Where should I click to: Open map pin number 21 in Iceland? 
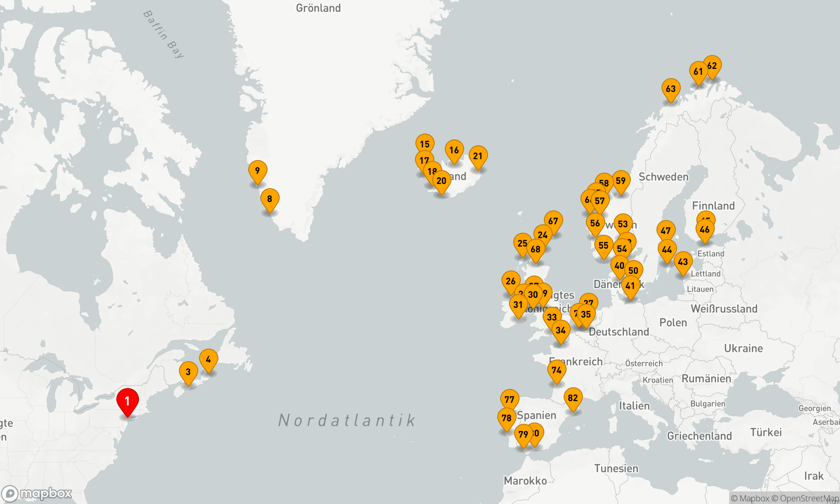(x=478, y=156)
